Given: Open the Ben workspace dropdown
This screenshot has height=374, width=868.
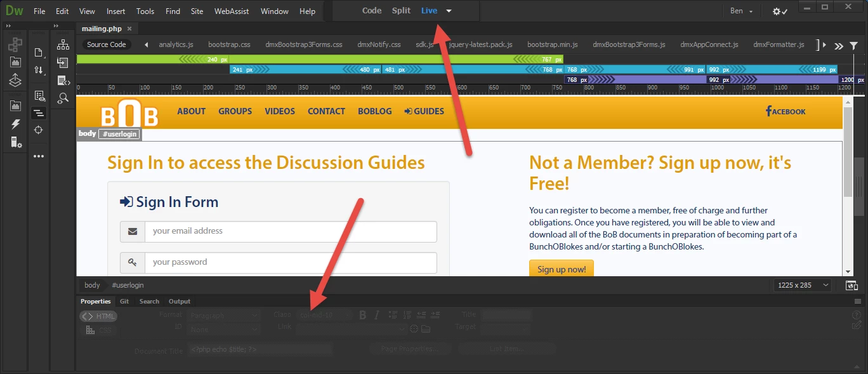Looking at the screenshot, I should click(x=742, y=11).
